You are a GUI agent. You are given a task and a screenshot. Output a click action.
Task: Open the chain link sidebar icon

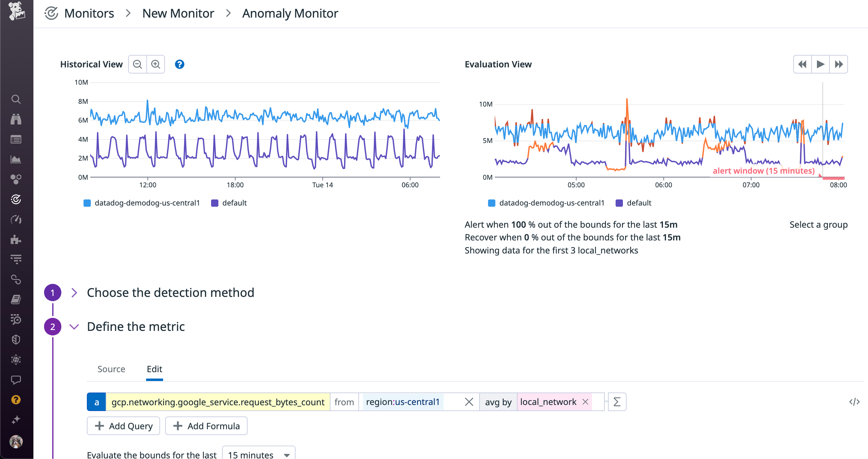16,280
